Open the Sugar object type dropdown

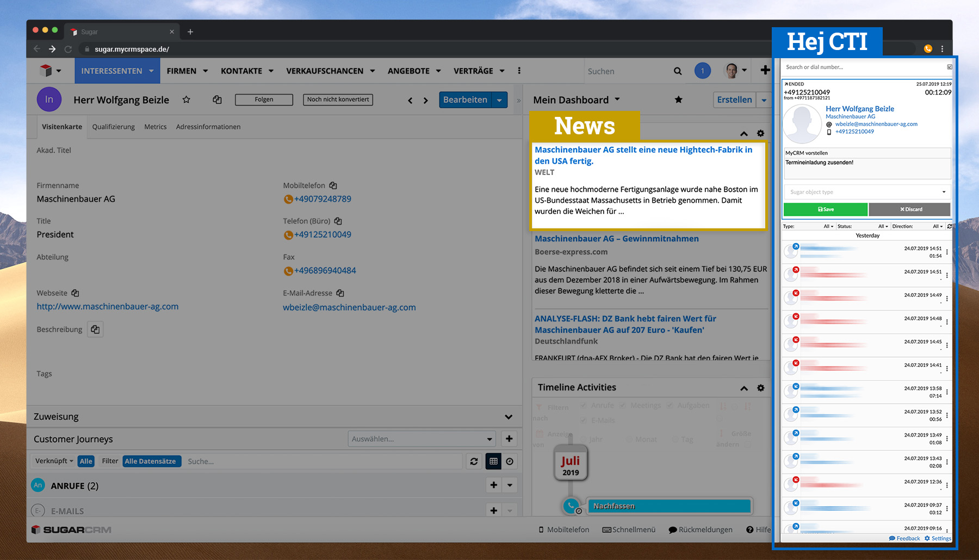(x=867, y=192)
